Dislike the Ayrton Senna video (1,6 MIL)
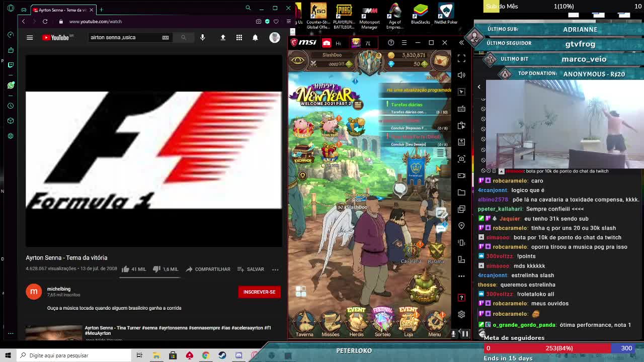Viewport: 644px width, 362px height. click(x=166, y=269)
